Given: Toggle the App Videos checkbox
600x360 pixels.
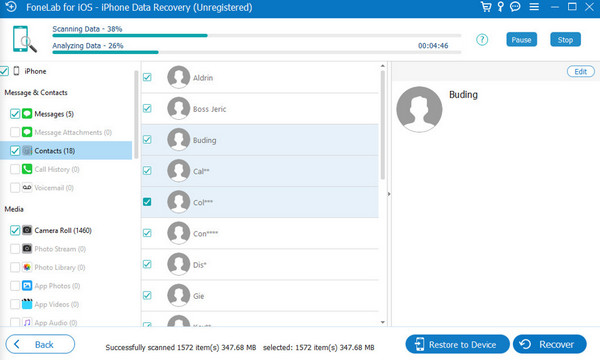Looking at the screenshot, I should 15,305.
